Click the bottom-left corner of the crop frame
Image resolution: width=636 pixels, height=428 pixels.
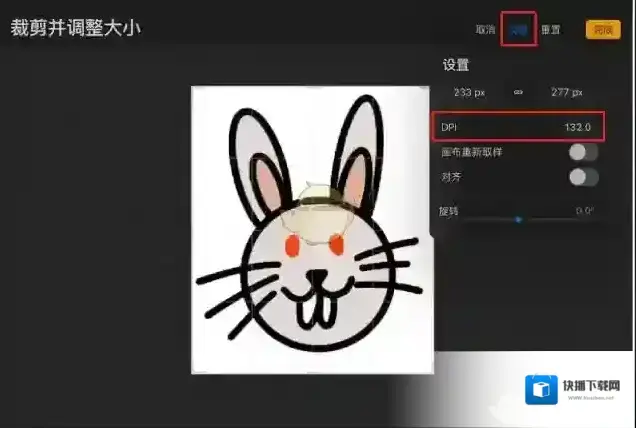click(x=192, y=373)
